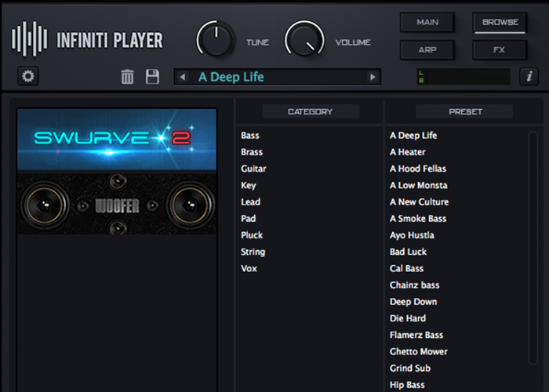The image size is (549, 392).
Task: Open the FX tab
Action: pyautogui.click(x=500, y=50)
